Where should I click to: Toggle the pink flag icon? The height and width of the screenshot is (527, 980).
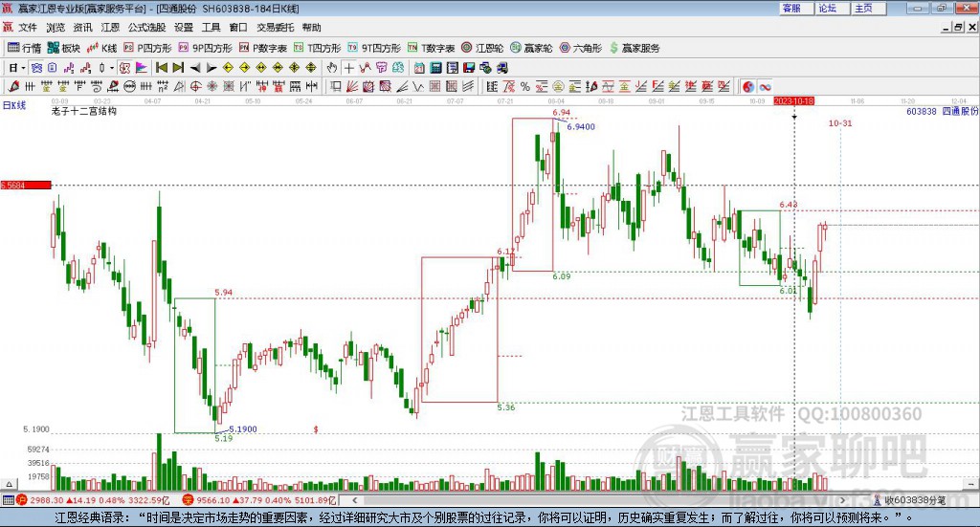click(142, 68)
